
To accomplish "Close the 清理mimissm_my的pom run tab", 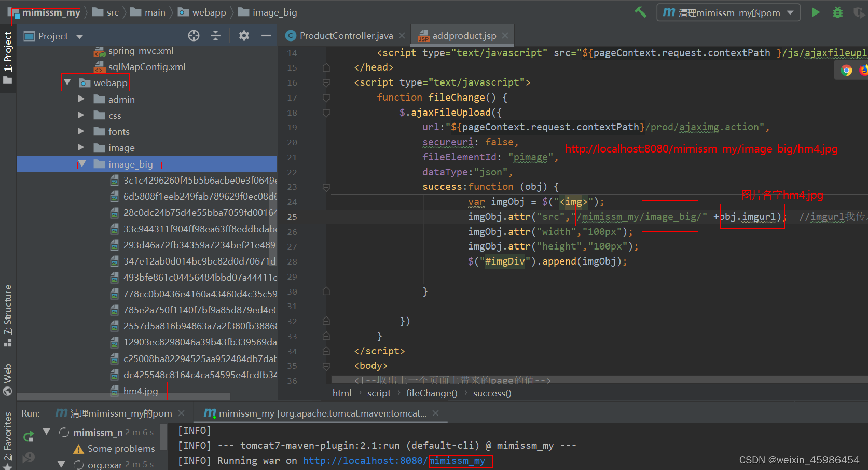I will pos(181,413).
